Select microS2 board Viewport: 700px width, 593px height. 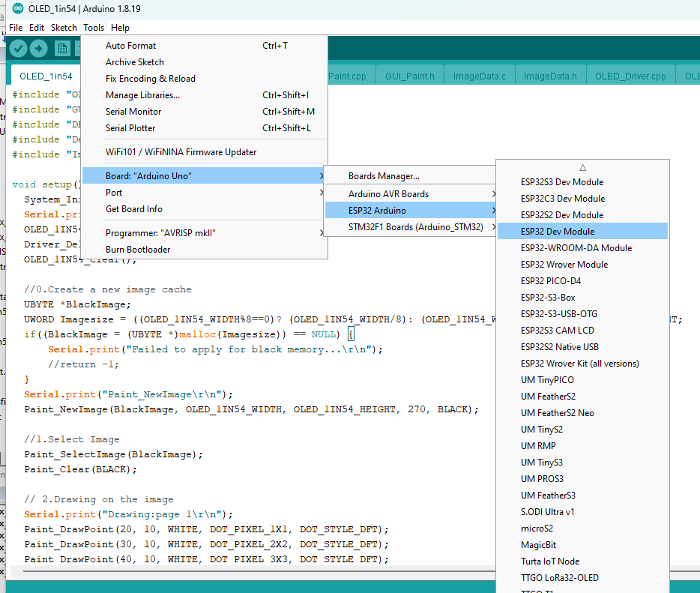(x=582, y=529)
